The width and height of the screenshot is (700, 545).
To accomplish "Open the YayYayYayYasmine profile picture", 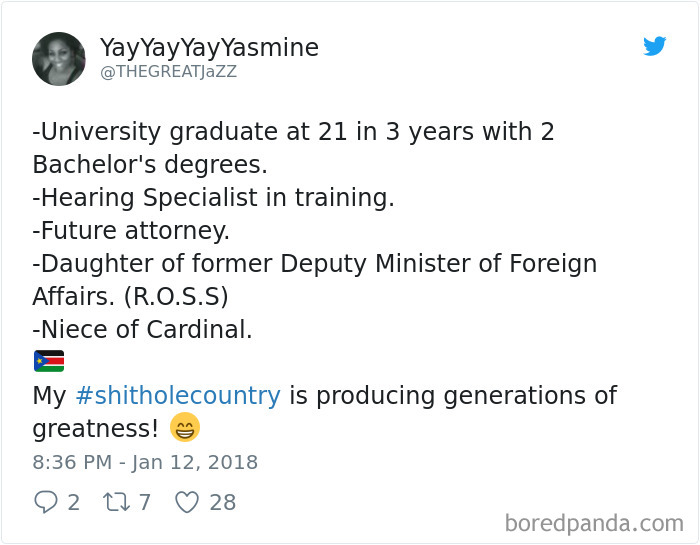I will [x=59, y=59].
